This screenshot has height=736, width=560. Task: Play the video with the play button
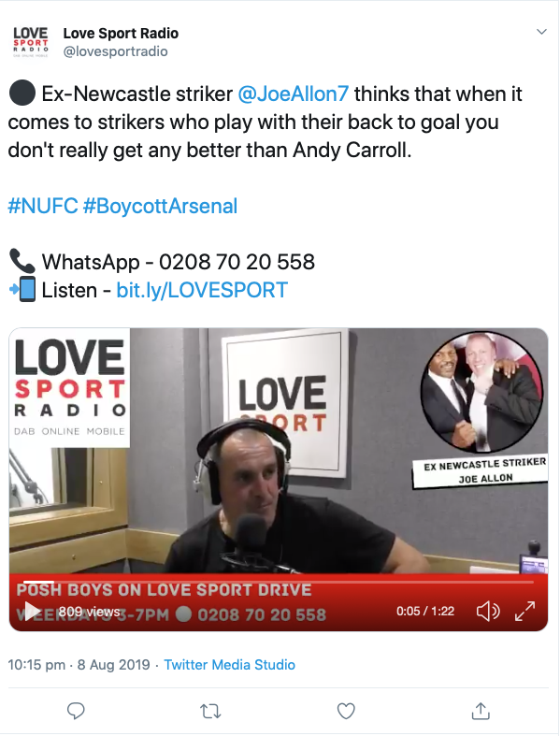point(32,611)
